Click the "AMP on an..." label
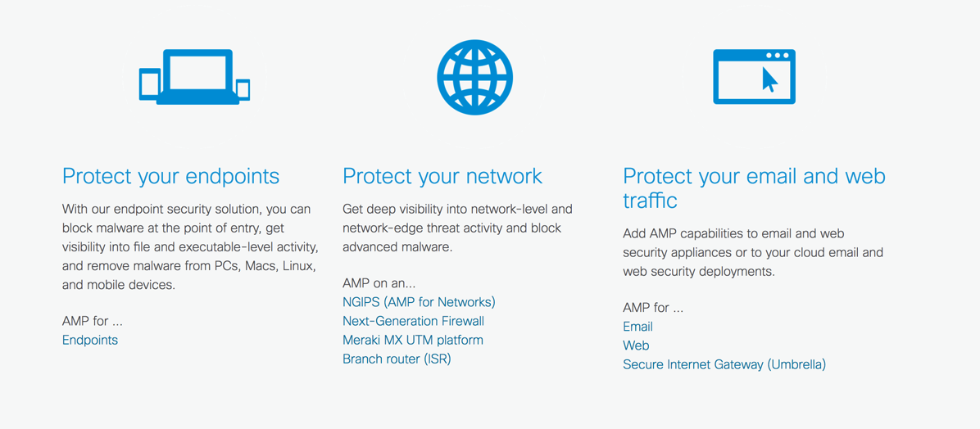 click(x=379, y=283)
